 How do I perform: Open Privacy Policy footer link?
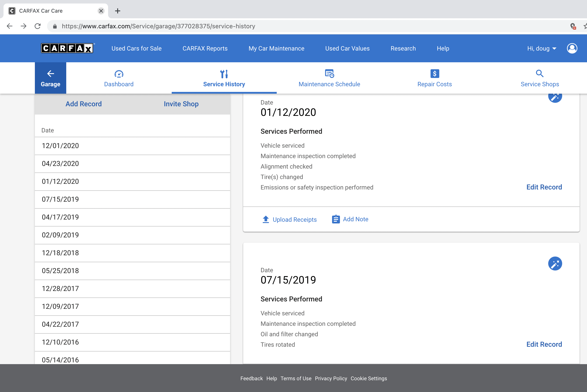point(331,378)
